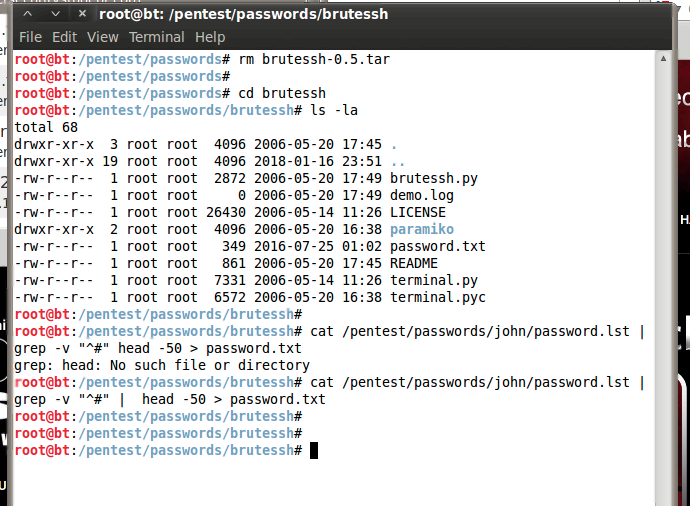The width and height of the screenshot is (690, 506).
Task: Open the Terminal menu
Action: pos(156,37)
